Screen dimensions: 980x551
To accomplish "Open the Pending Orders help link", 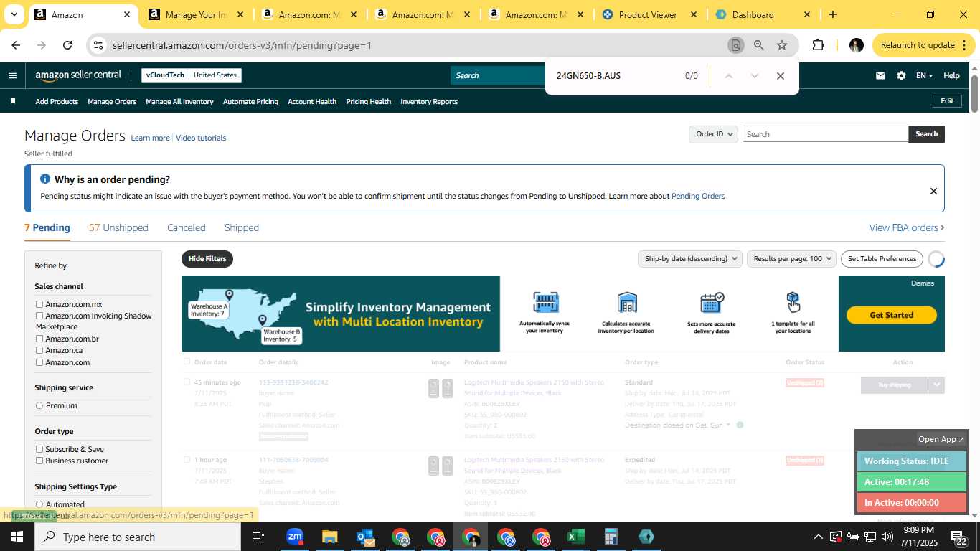I will coord(698,196).
